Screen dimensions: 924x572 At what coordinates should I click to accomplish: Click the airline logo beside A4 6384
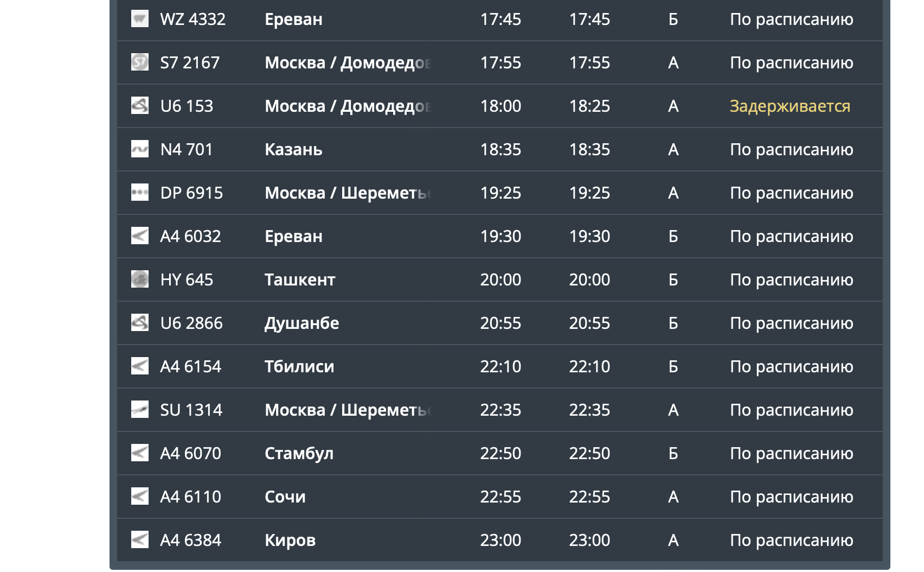(140, 540)
